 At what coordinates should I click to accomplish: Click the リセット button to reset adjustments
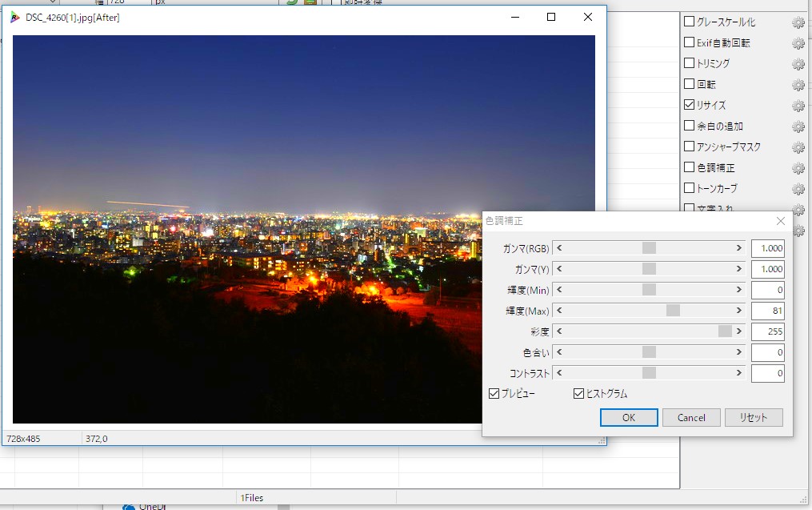(754, 417)
